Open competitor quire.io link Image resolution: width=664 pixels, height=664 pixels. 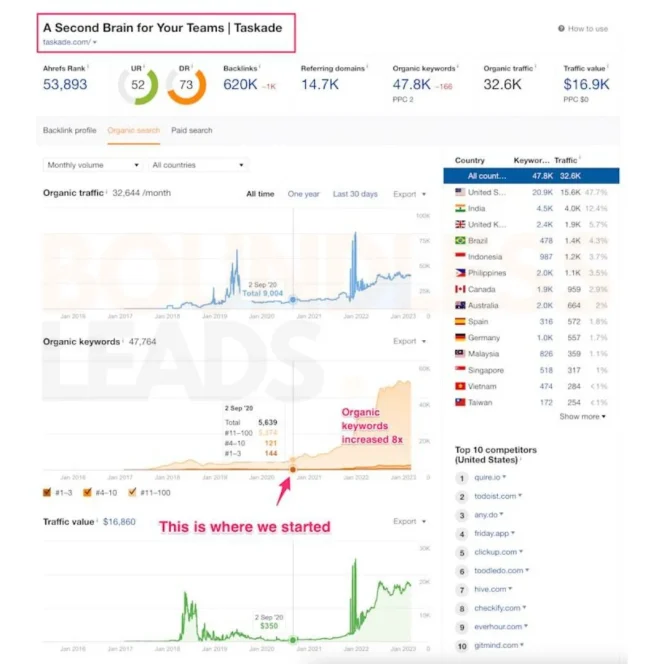pyautogui.click(x=487, y=477)
